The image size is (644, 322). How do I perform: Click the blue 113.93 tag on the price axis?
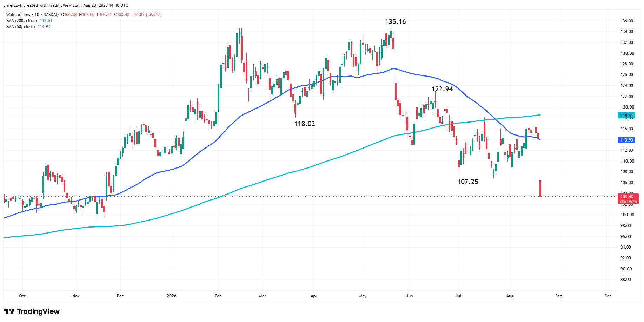click(x=626, y=140)
